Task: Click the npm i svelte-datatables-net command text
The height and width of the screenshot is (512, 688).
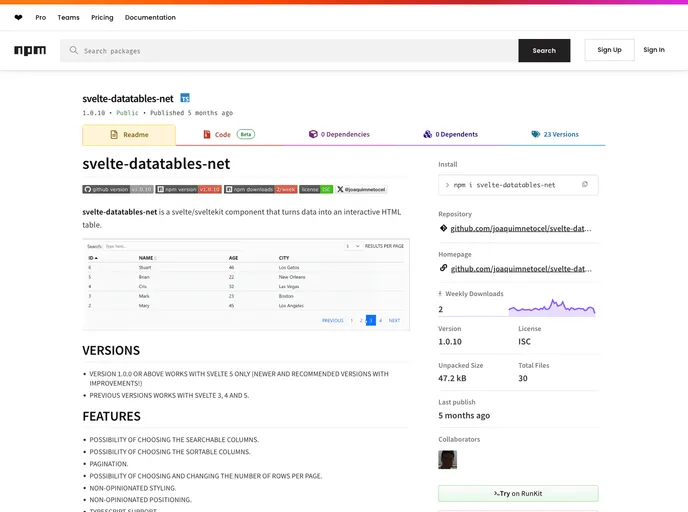Action: [x=504, y=185]
